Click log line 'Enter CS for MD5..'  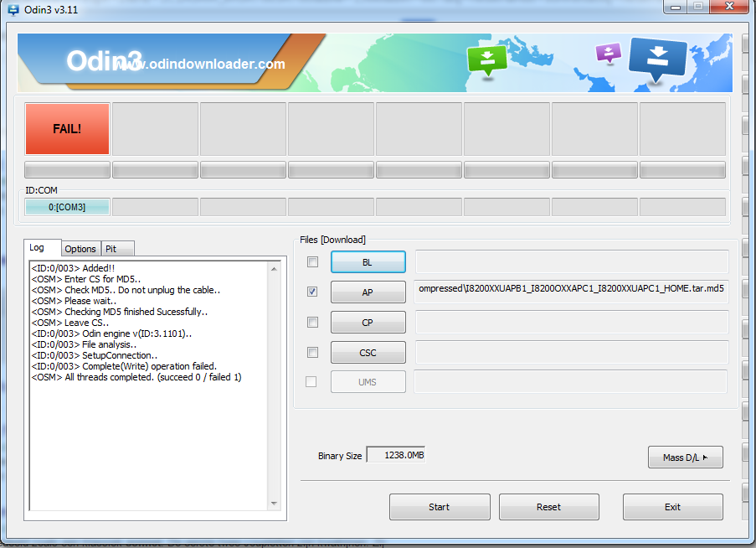(86, 279)
